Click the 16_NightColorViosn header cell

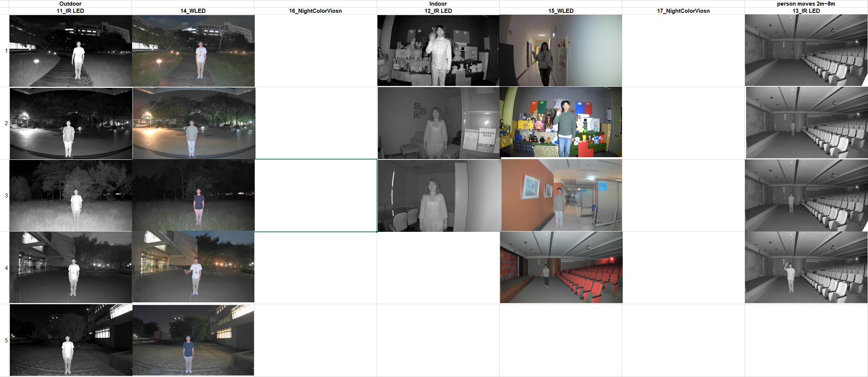coord(315,11)
